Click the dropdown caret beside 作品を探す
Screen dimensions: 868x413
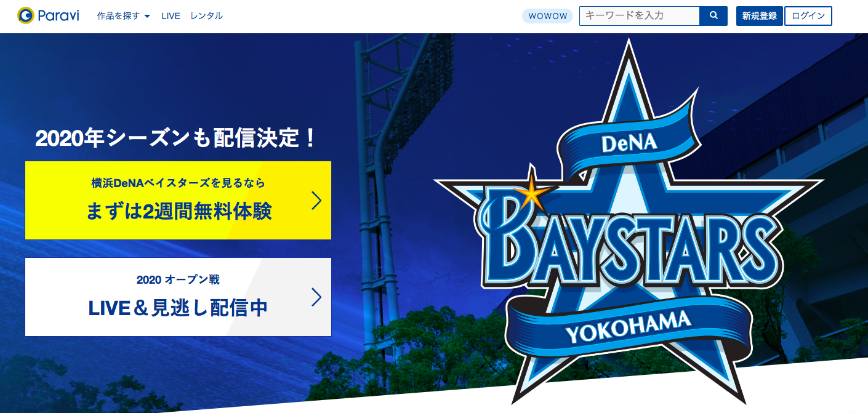coord(147,17)
